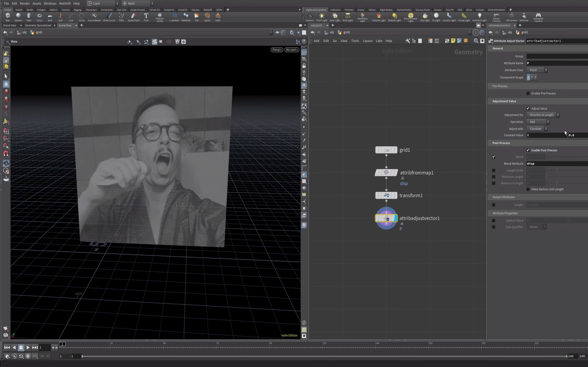
Task: Toggle the Y component scope button
Action: click(532, 77)
